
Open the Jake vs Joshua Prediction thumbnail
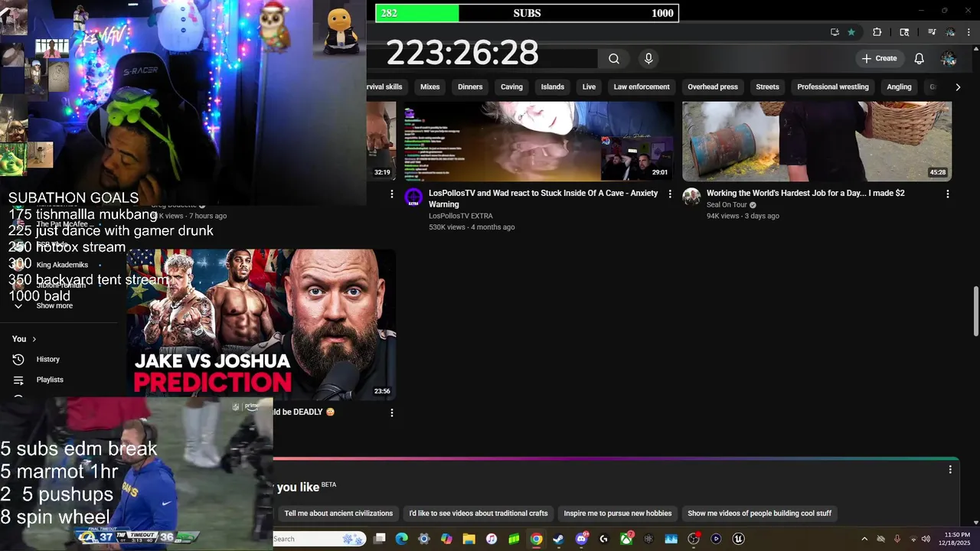point(261,324)
